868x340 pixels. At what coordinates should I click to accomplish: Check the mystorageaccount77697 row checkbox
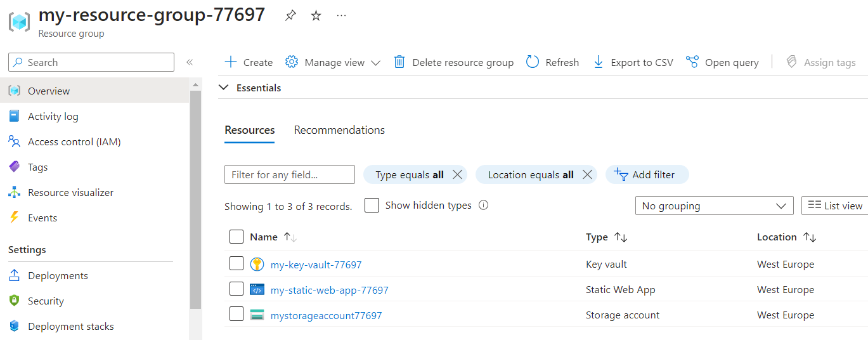[236, 314]
